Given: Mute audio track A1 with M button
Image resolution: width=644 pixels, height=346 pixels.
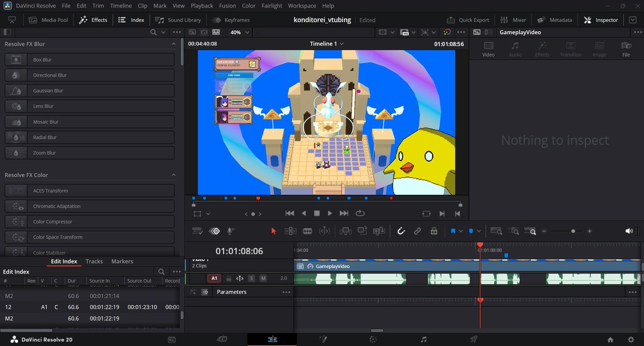Looking at the screenshot, I should click(263, 278).
